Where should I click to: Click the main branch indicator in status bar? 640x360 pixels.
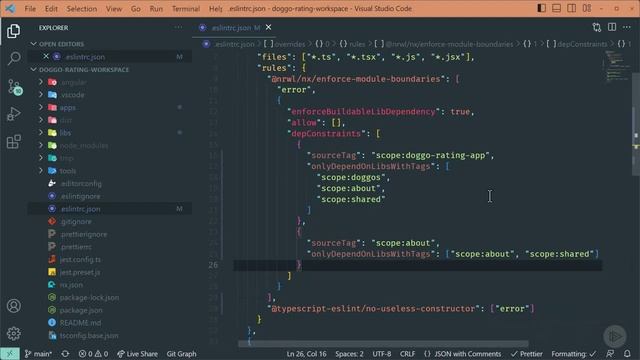(x=38, y=354)
